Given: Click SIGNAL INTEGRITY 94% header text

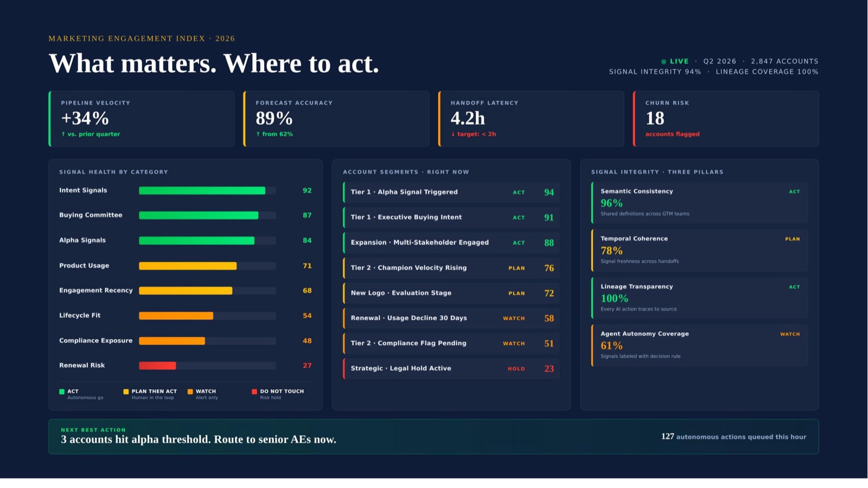Looking at the screenshot, I should coord(655,72).
